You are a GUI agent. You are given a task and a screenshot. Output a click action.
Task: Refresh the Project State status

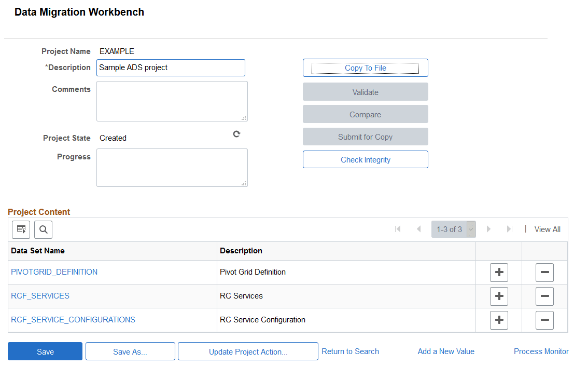click(x=236, y=134)
